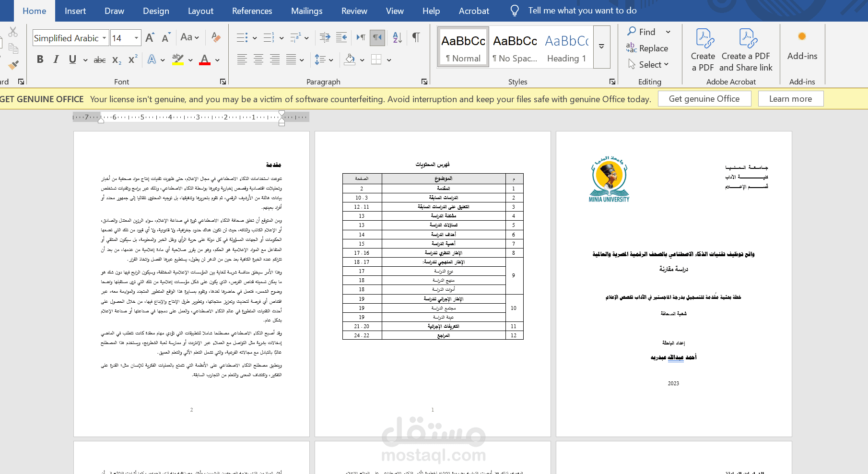Click the Create a PDF icon
Viewport: 868px width, 474px height.
click(x=703, y=50)
